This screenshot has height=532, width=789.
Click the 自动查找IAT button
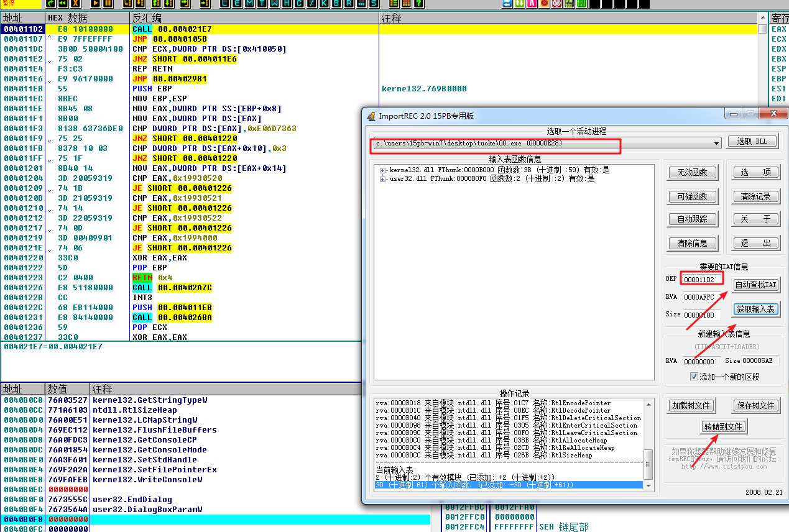pos(755,285)
